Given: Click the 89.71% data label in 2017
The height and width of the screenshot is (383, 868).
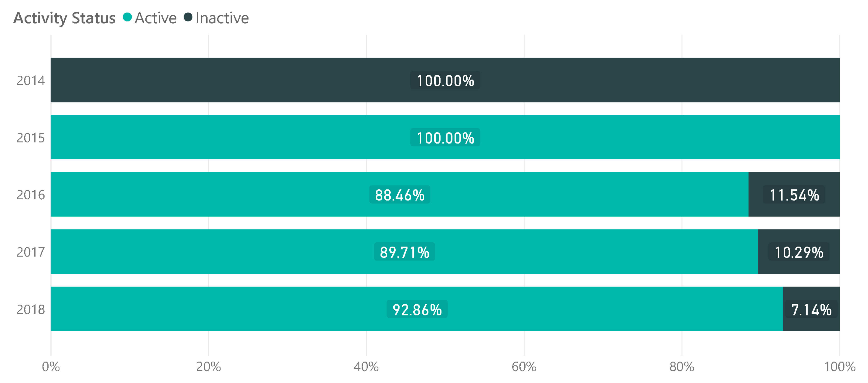Looking at the screenshot, I should pyautogui.click(x=404, y=252).
